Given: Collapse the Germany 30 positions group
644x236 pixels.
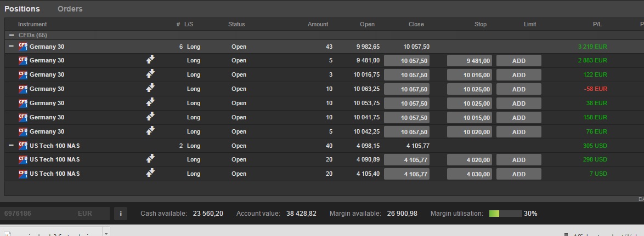Looking at the screenshot, I should pyautogui.click(x=11, y=47).
